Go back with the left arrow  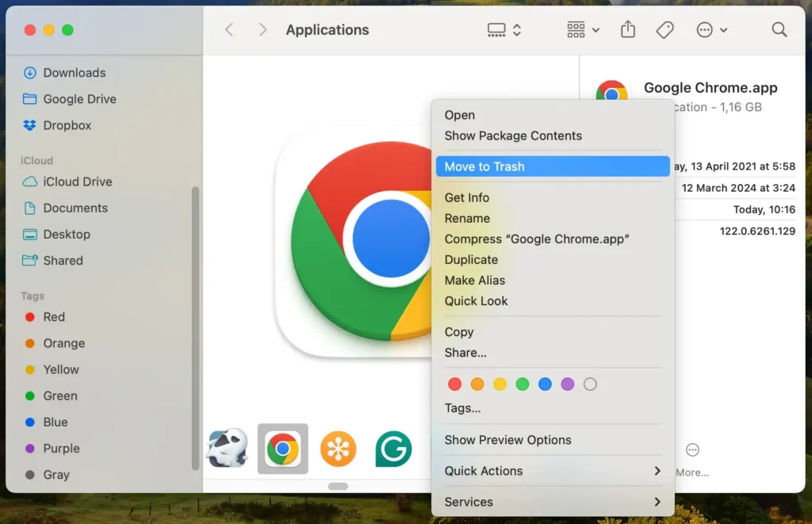229,30
